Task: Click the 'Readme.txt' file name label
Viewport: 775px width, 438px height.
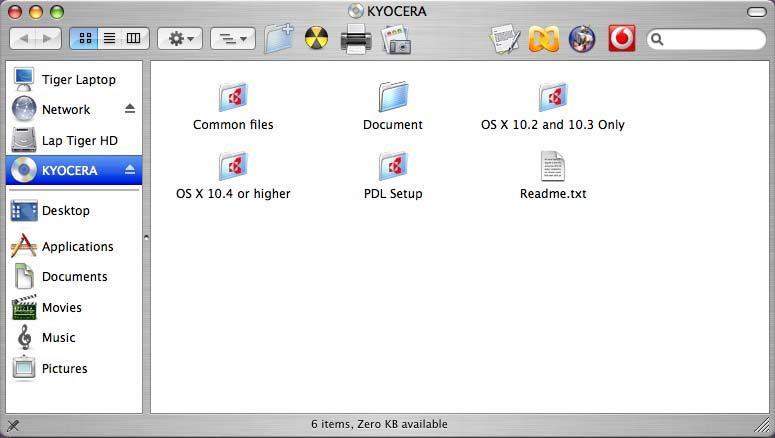Action: click(x=553, y=194)
